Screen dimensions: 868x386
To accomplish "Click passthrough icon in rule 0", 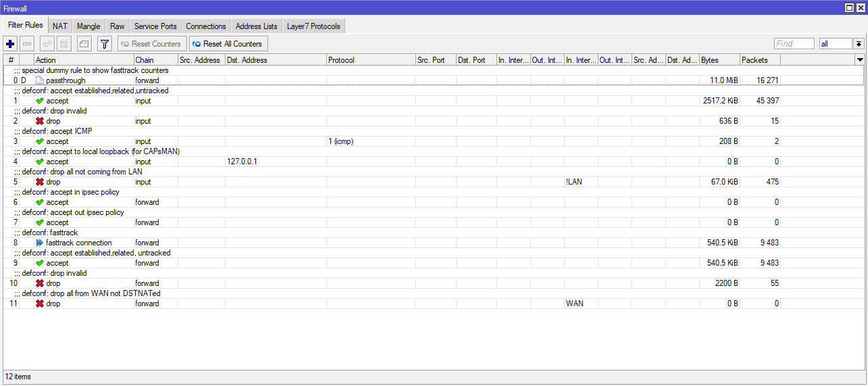I will click(x=40, y=80).
